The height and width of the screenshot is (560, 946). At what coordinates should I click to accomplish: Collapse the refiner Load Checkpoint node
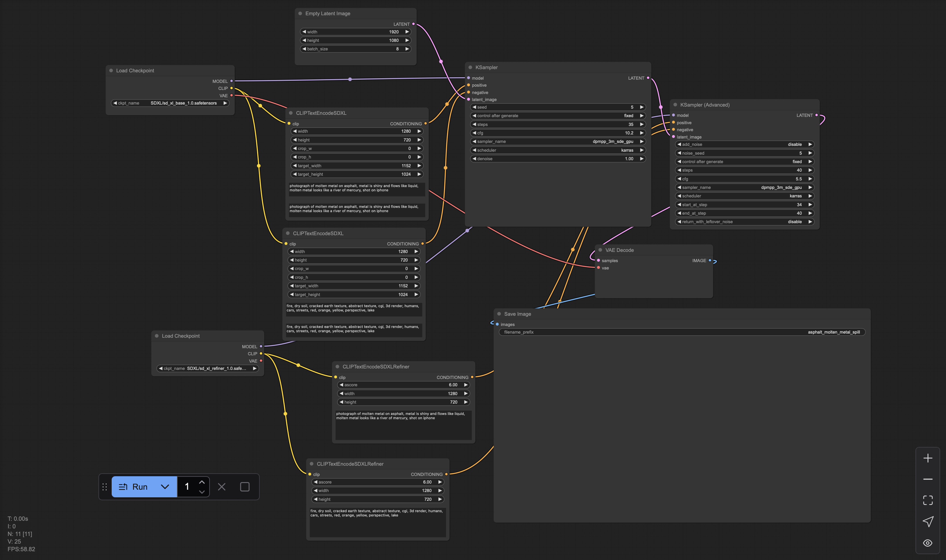[x=157, y=336]
